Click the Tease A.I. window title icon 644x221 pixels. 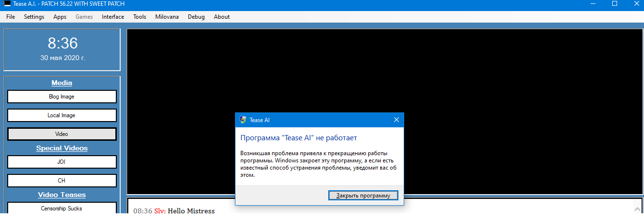pyautogui.click(x=7, y=4)
